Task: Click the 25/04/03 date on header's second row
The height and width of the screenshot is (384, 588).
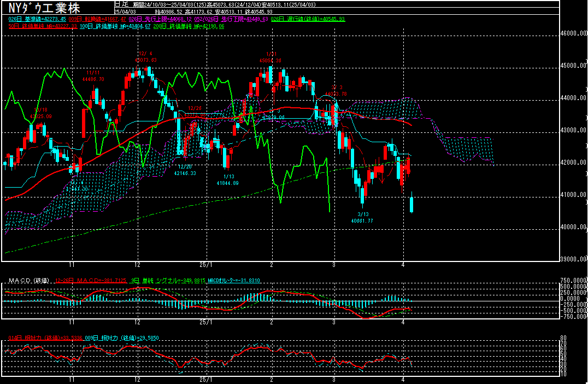Action: [126, 11]
